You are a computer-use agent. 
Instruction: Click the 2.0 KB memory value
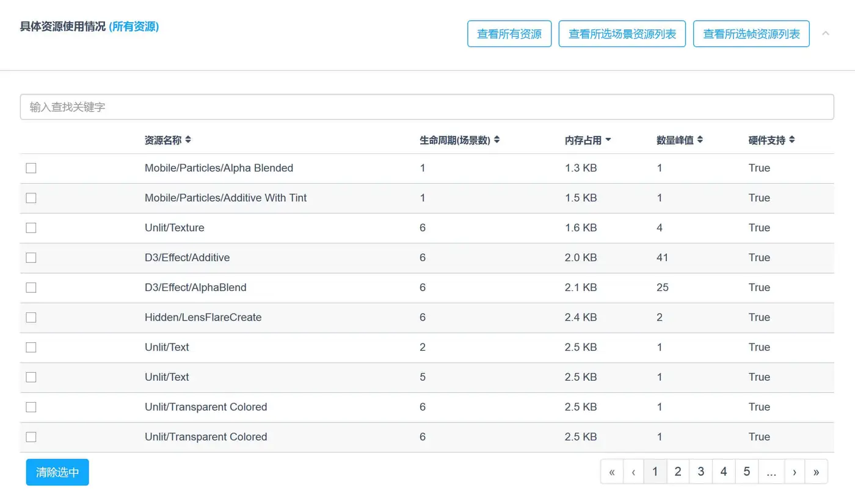581,257
